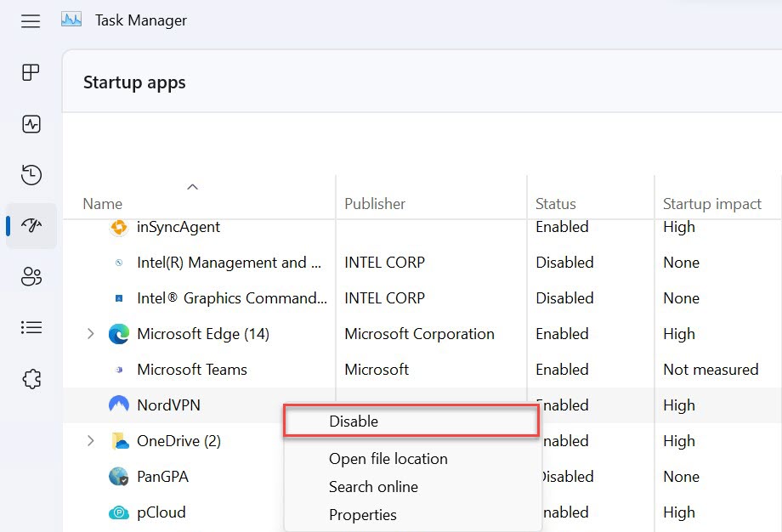Screen dimensions: 782x532
Task: Choose Disable in the context menu
Action: point(411,422)
